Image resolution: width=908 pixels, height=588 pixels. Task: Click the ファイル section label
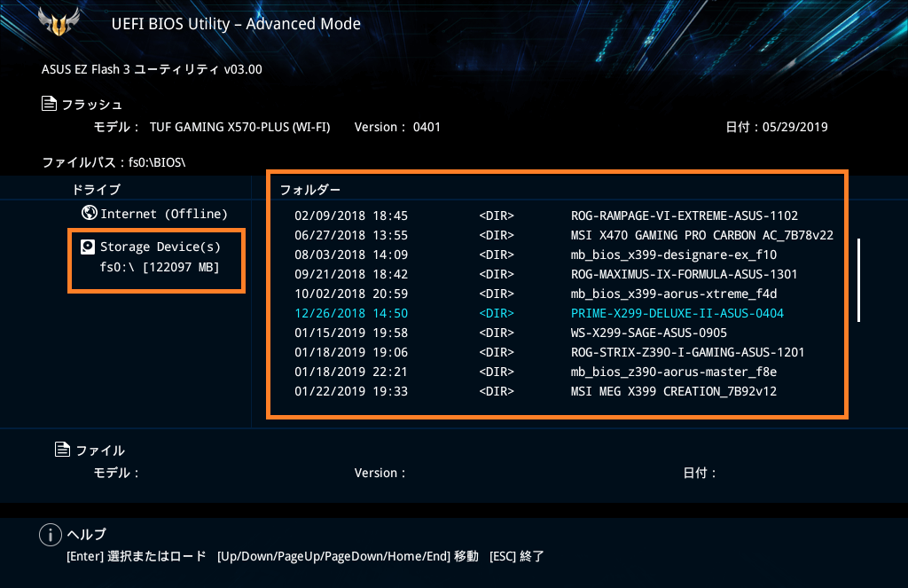(100, 451)
